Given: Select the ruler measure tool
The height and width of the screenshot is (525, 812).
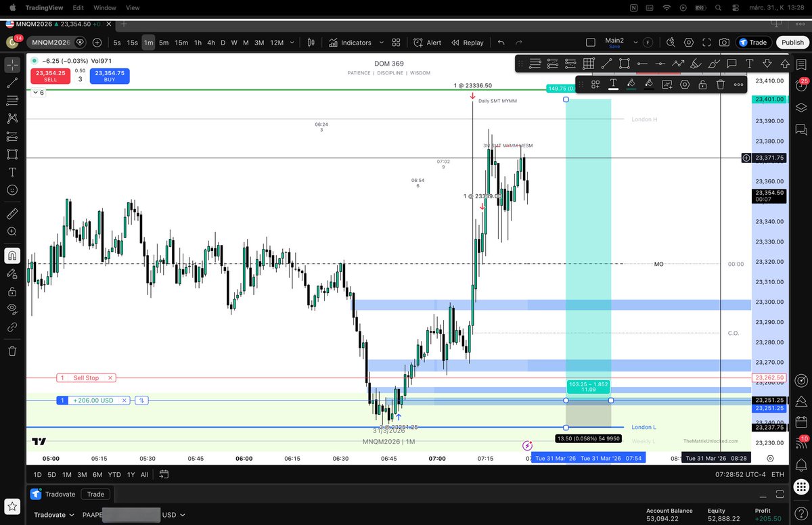Looking at the screenshot, I should coord(12,213).
